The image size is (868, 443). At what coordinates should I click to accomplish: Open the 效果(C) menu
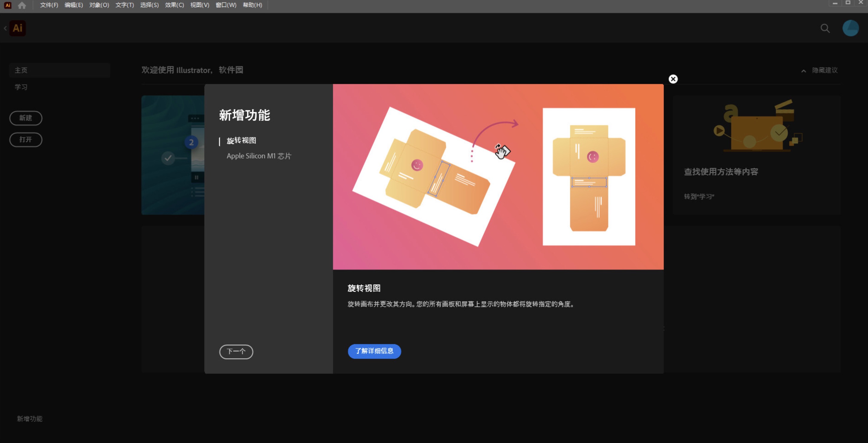pyautogui.click(x=174, y=5)
